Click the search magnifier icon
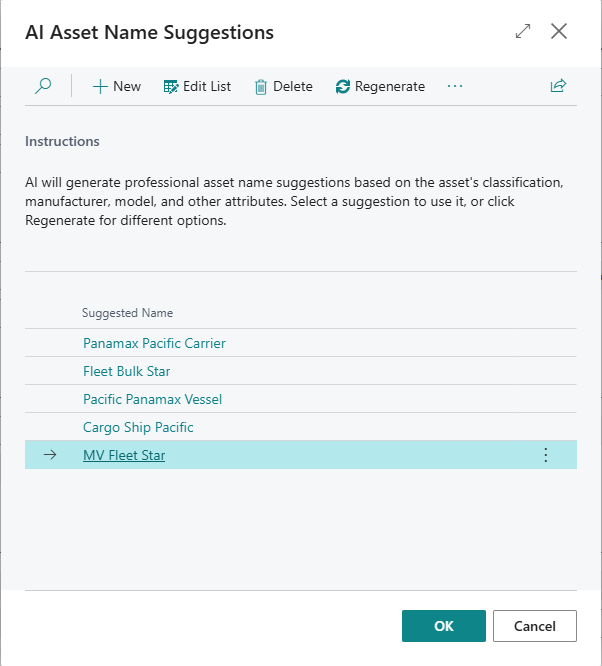Screen dimensions: 602x666 coord(43,86)
